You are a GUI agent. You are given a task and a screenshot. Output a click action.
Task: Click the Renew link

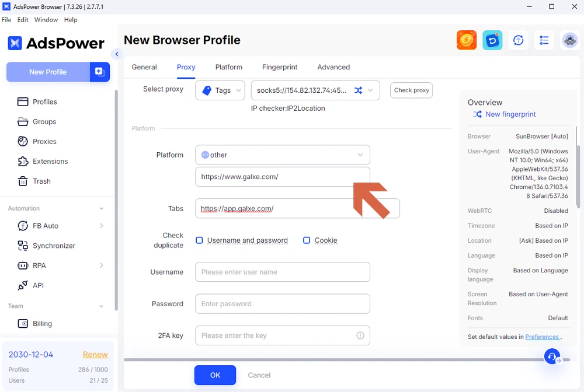[95, 355]
